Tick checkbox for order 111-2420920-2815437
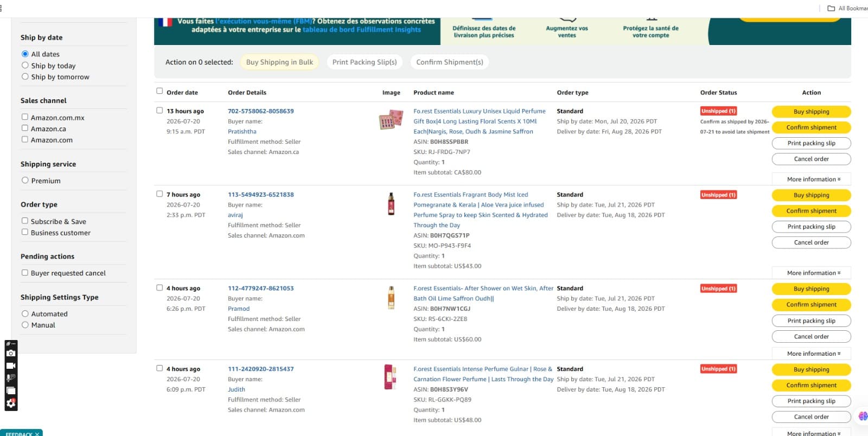868x436 pixels. [x=159, y=368]
